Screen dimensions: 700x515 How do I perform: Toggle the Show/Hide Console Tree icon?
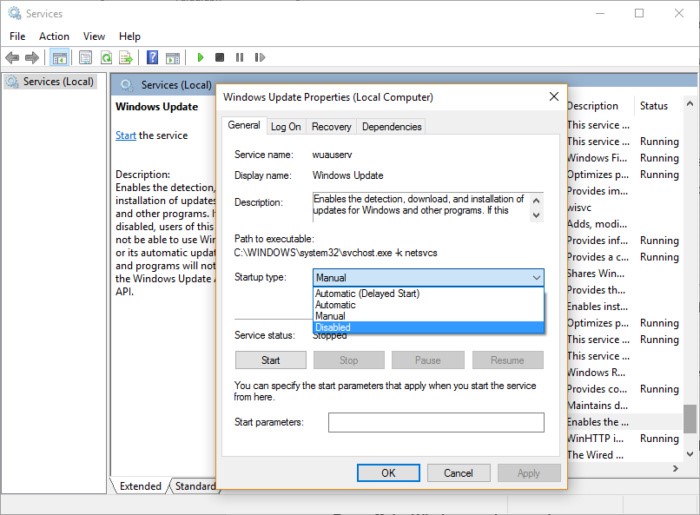(x=59, y=58)
